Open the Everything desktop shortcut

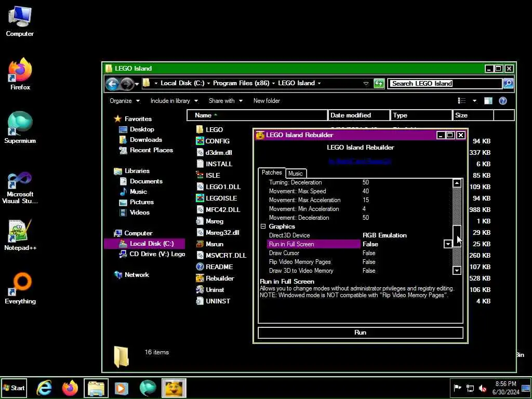pyautogui.click(x=20, y=288)
